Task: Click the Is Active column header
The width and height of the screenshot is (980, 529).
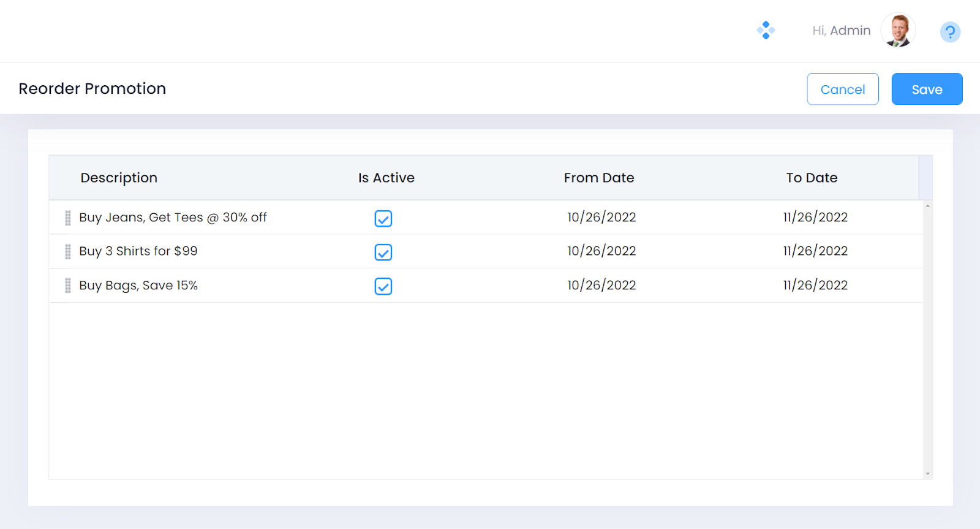Action: pos(386,178)
